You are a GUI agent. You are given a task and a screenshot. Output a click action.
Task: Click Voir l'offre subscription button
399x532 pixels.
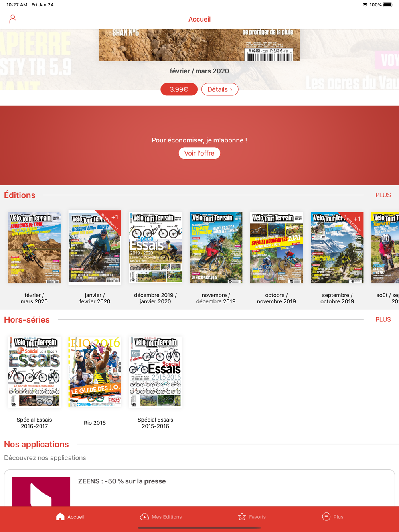tap(199, 153)
